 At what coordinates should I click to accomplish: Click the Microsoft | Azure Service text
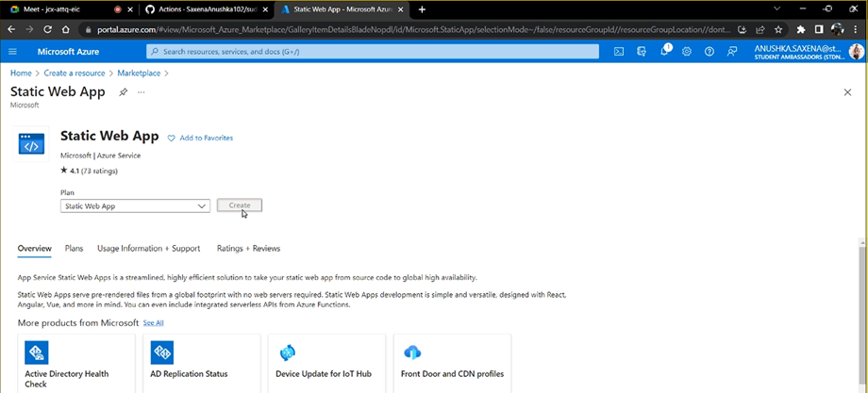(100, 156)
